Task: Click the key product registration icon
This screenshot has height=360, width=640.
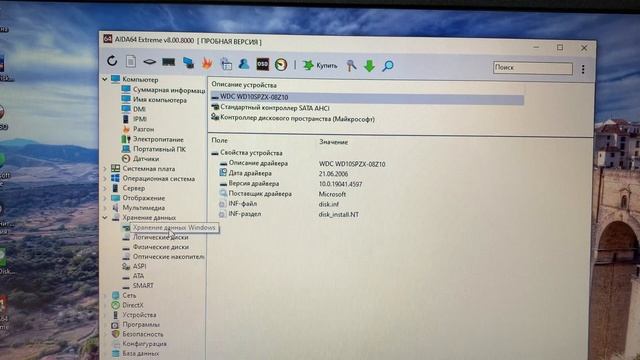Action: [x=351, y=65]
